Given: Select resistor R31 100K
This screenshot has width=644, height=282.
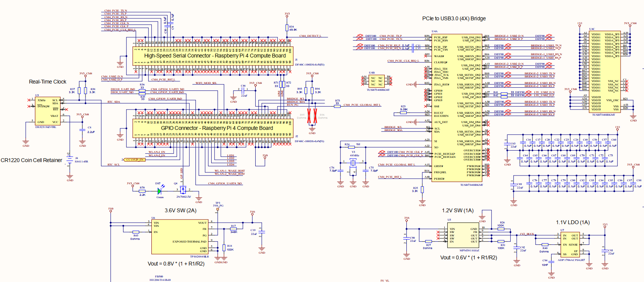Looking at the screenshot, I should [x=501, y=241].
